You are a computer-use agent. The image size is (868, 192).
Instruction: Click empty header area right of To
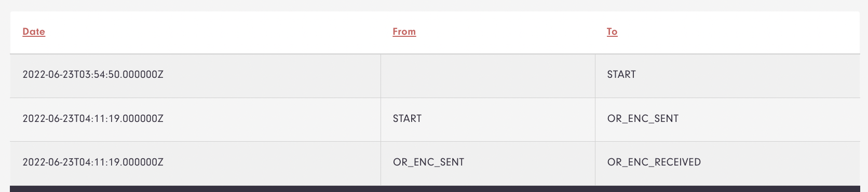pyautogui.click(x=738, y=32)
